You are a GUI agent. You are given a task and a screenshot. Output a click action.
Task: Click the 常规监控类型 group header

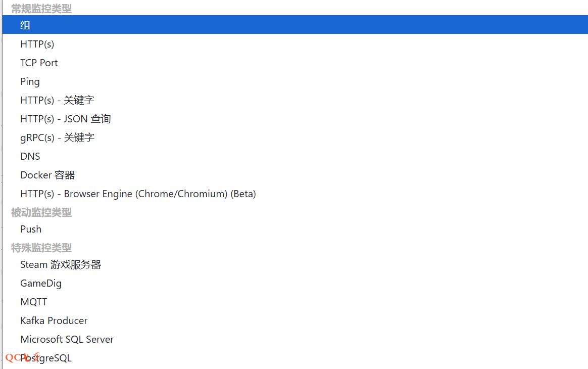pyautogui.click(x=41, y=9)
